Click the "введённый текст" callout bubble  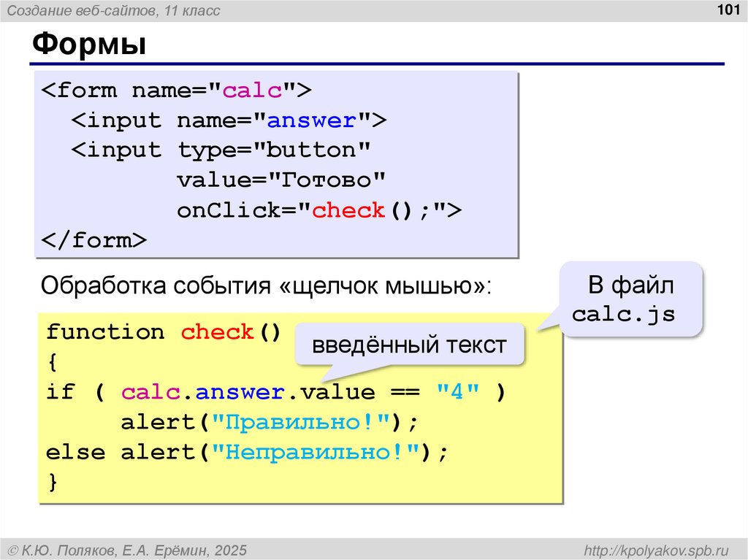click(409, 345)
